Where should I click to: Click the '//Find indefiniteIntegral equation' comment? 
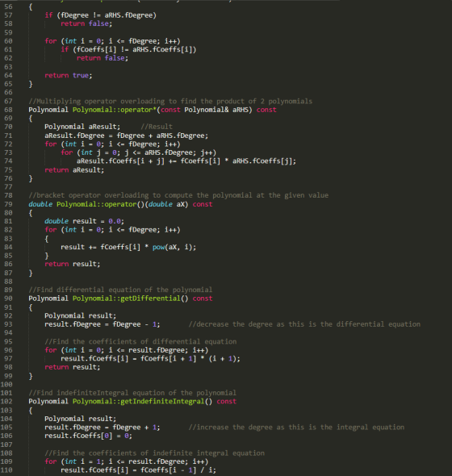tap(132, 393)
